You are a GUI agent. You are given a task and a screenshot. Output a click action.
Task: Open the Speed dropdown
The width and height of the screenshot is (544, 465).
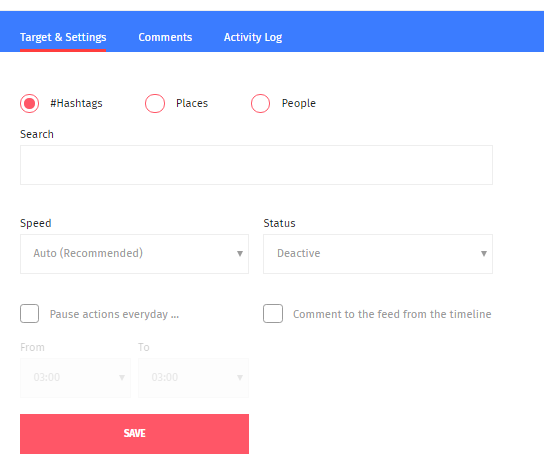pyautogui.click(x=134, y=254)
